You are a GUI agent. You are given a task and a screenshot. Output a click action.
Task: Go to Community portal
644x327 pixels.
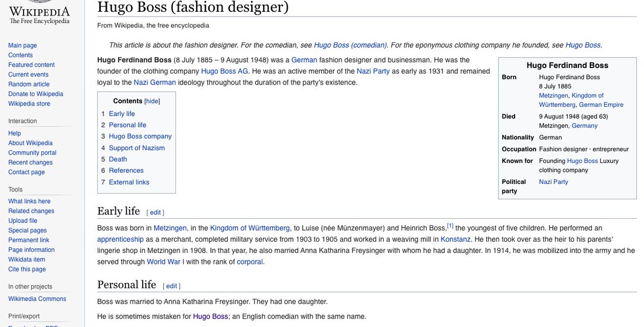(32, 152)
